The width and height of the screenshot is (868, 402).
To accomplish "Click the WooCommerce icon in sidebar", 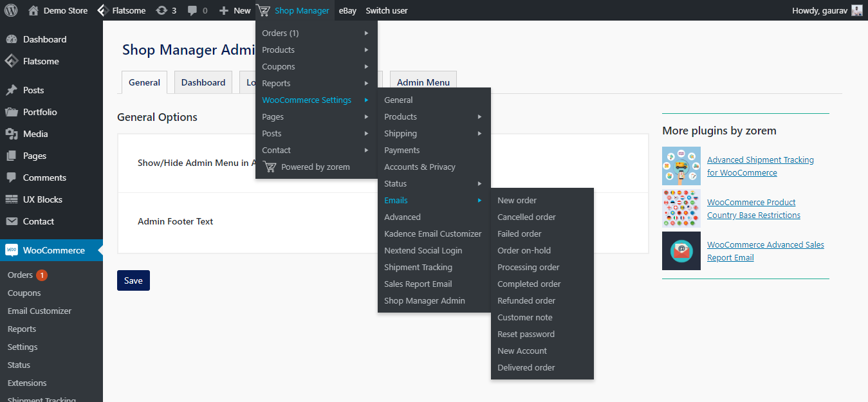I will [12, 250].
